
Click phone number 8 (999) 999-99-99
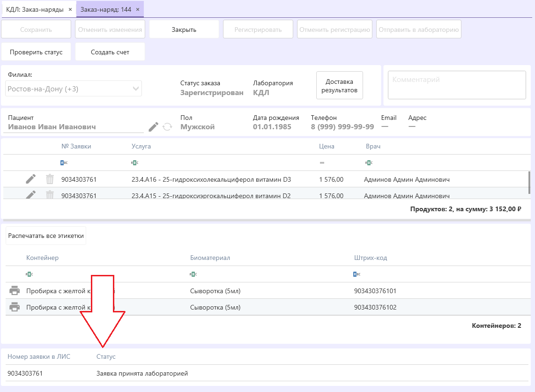click(342, 127)
